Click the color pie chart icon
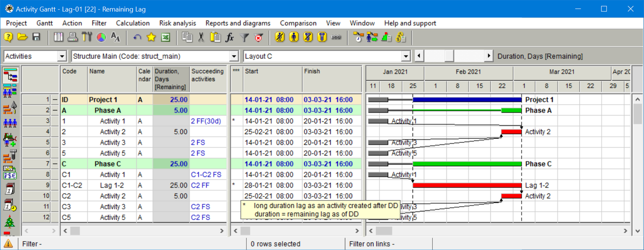644x250 pixels. (101, 37)
